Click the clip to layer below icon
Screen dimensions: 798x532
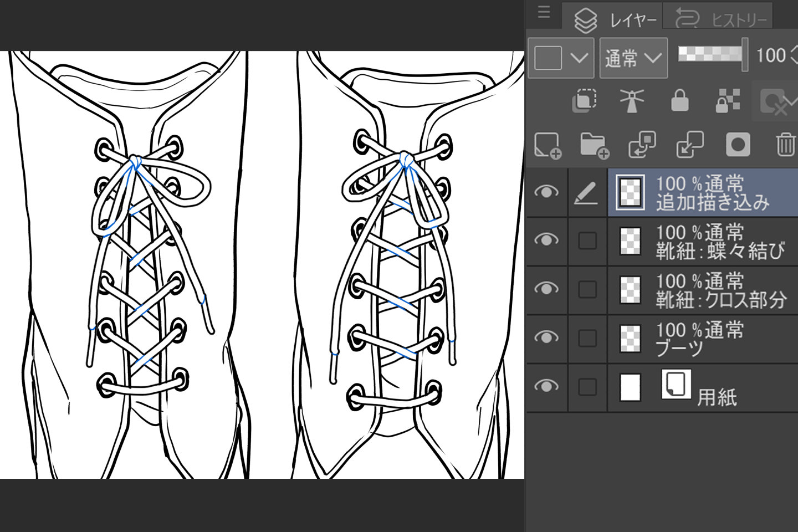point(584,101)
